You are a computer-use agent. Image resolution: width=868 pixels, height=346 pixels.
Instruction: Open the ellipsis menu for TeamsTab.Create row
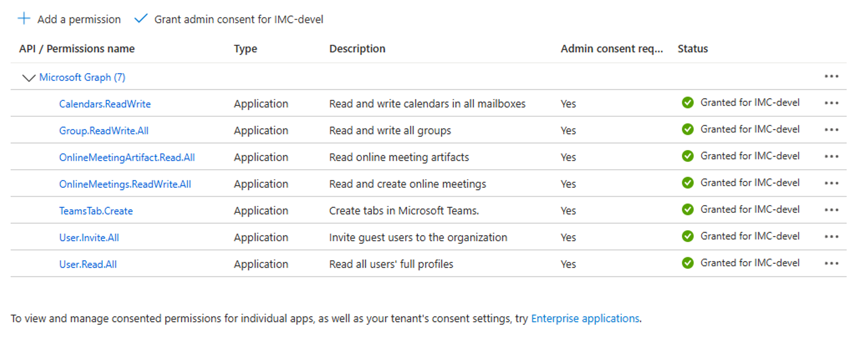(x=831, y=210)
